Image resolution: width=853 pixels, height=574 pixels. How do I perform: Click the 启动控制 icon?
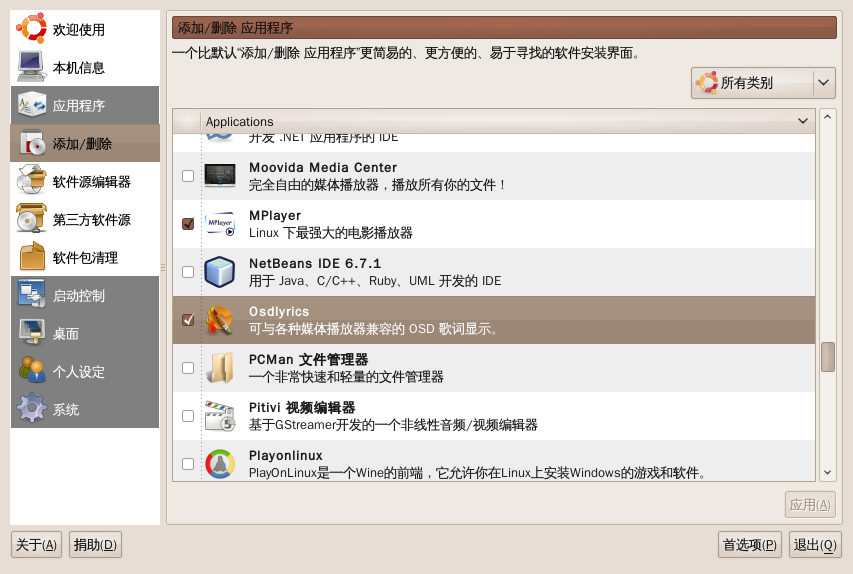[x=32, y=295]
